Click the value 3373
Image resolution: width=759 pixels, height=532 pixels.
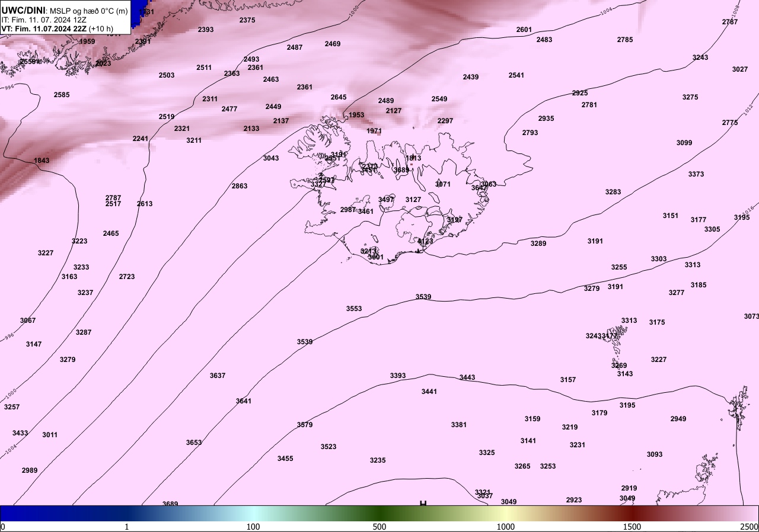(696, 174)
